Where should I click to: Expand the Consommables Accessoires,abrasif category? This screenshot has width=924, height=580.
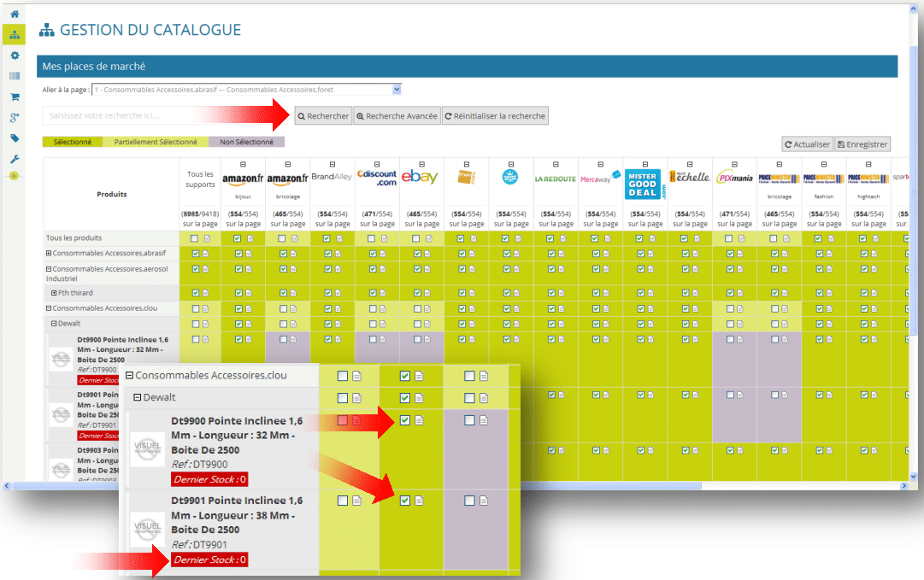[49, 253]
